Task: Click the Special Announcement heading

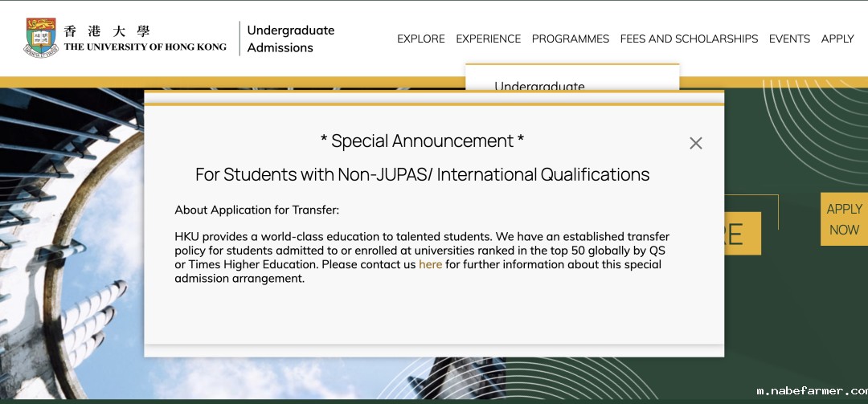Action: coord(422,141)
